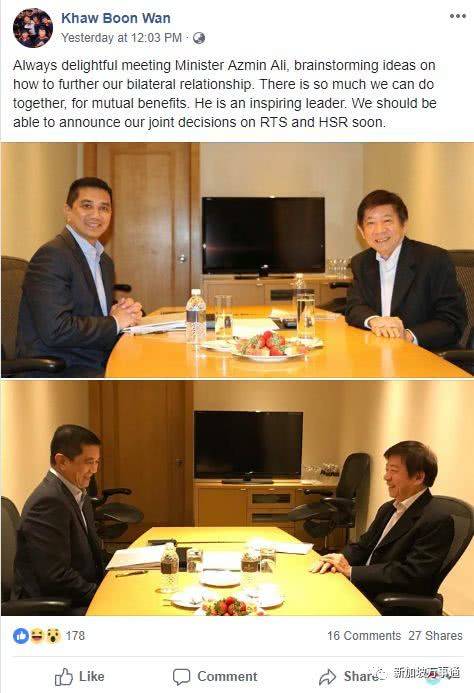Click the Share arrow icon
The image size is (474, 693).
click(x=328, y=677)
